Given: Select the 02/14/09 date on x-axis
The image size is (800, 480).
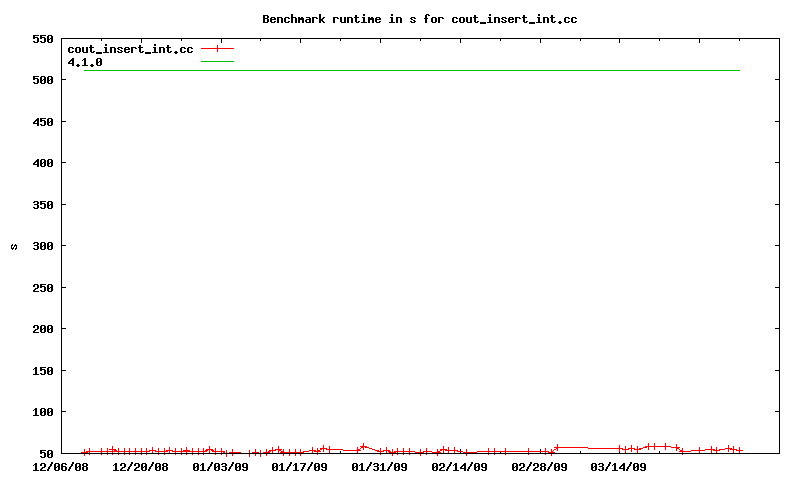Looking at the screenshot, I should click(460, 467).
